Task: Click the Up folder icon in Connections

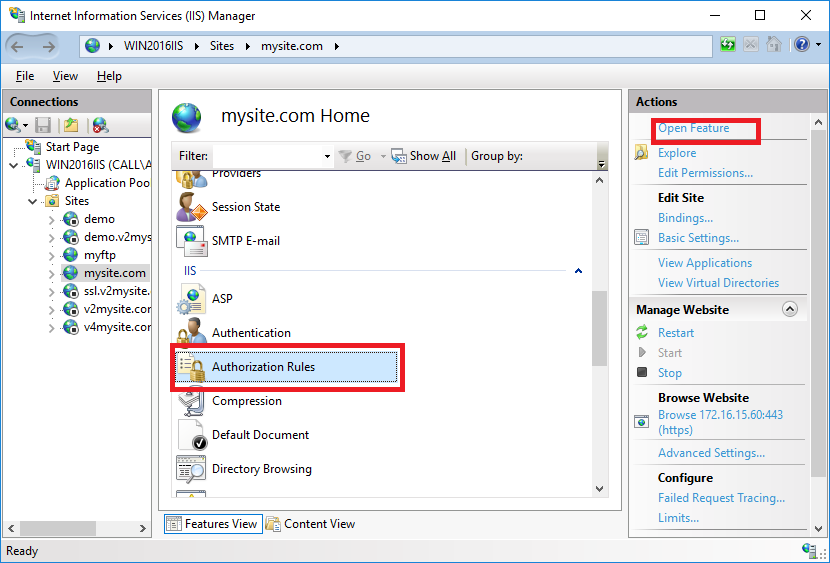Action: pyautogui.click(x=71, y=125)
